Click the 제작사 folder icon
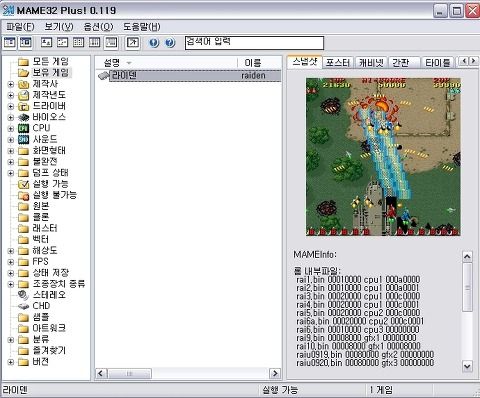The height and width of the screenshot is (398, 480). click(x=23, y=84)
